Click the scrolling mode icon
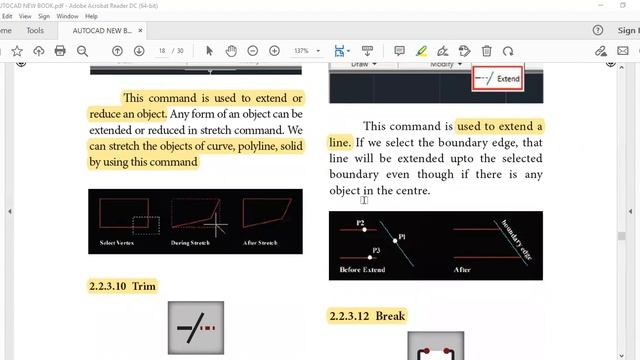 pos(367,51)
